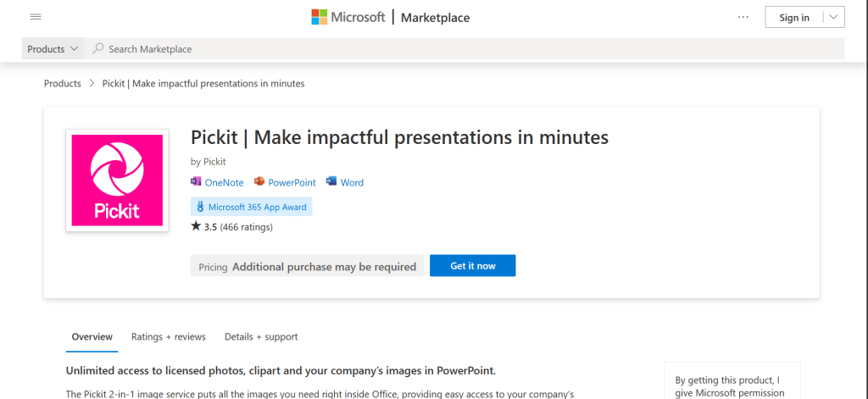Click the star rating icon
Viewport: 868px width, 399px height.
coord(196,226)
